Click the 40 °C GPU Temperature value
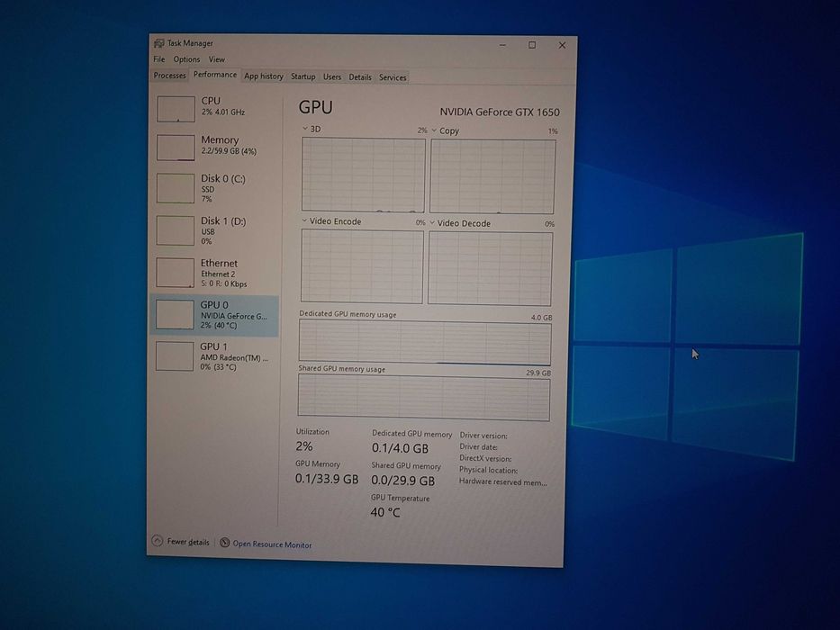The image size is (840, 630). pos(385,512)
